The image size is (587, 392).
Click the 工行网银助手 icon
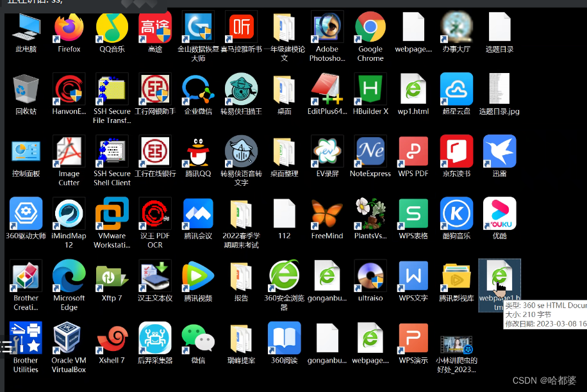coord(155,89)
